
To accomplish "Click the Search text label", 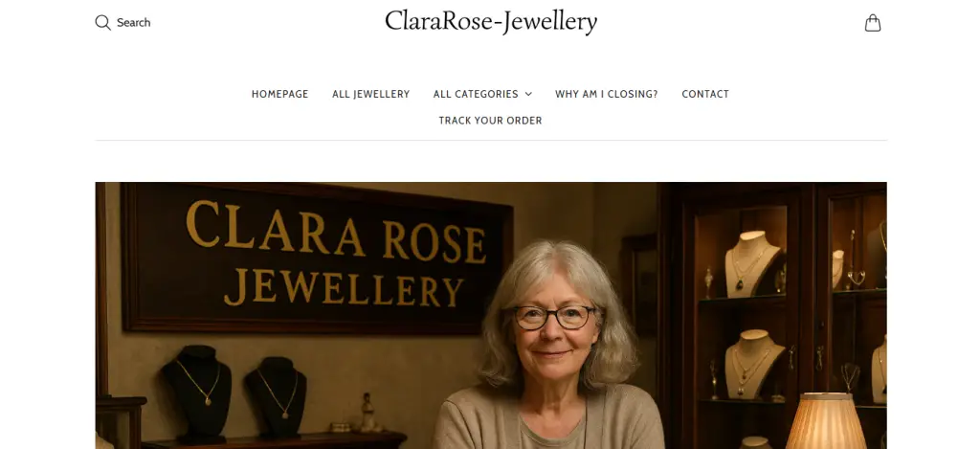I will click(x=134, y=23).
